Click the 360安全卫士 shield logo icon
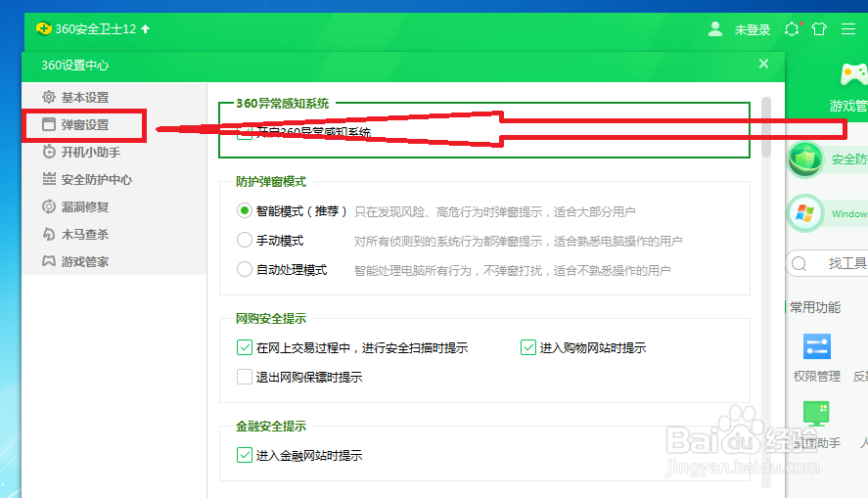Screen dimensions: 868x498 click(x=44, y=28)
